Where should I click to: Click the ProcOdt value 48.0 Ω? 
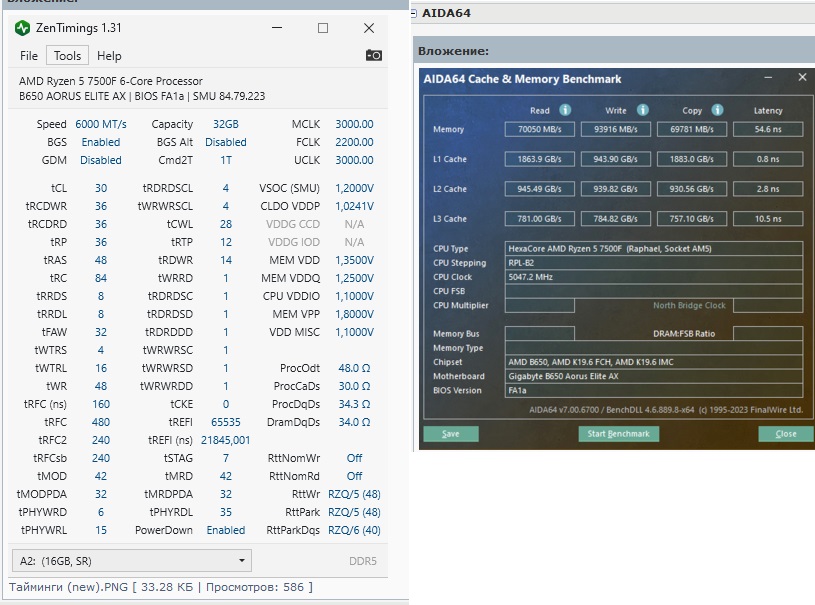tap(354, 368)
